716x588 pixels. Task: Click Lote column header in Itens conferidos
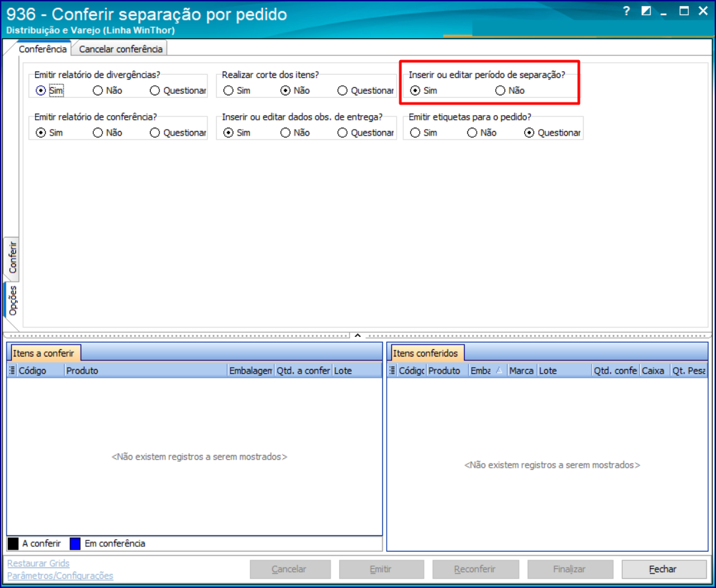click(565, 370)
